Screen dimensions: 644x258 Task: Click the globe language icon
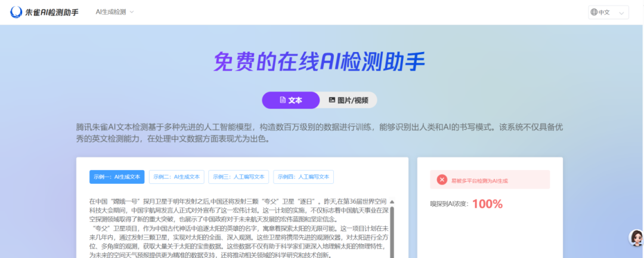(594, 13)
